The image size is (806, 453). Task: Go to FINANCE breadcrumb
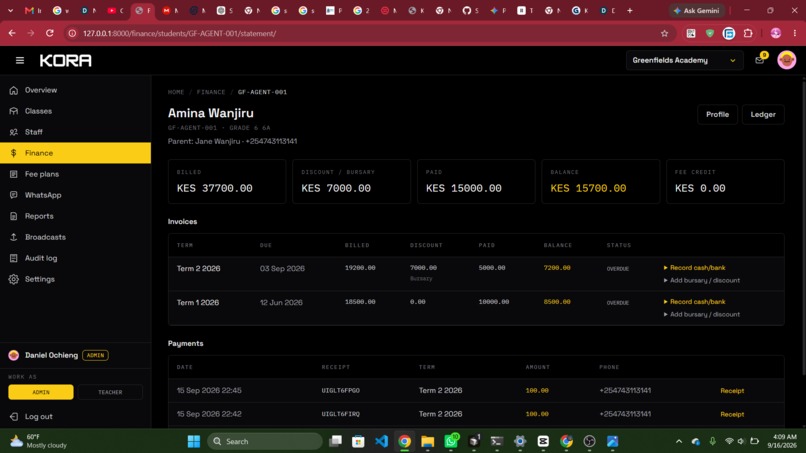211,92
